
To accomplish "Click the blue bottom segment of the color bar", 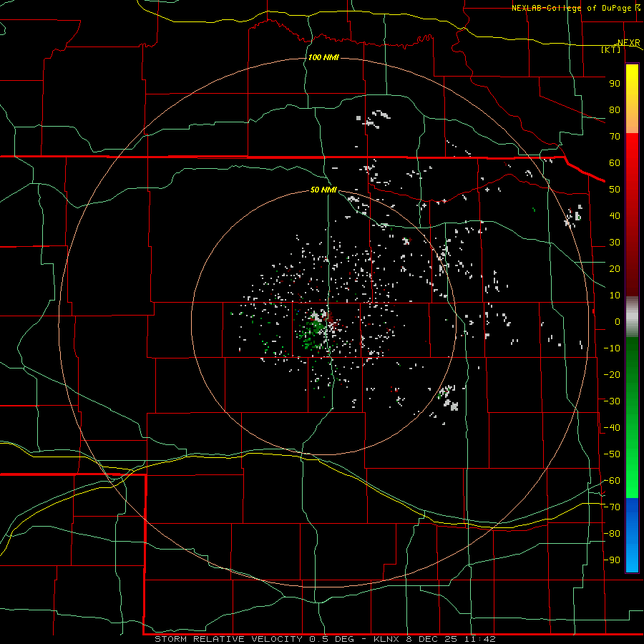I will (x=632, y=535).
